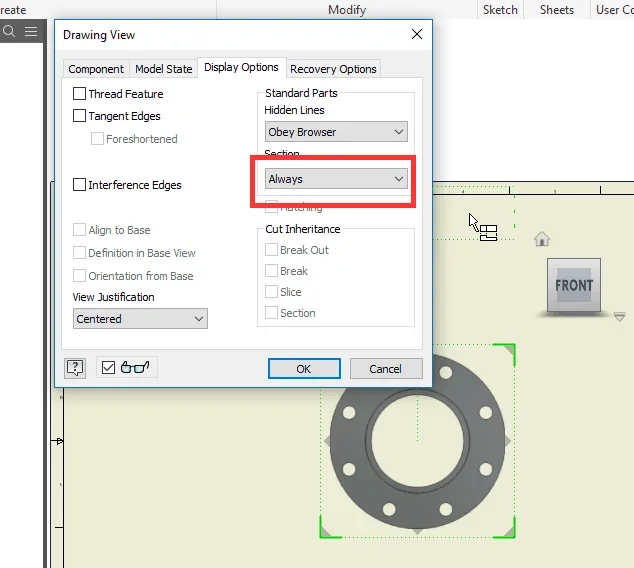Viewport: 634px width, 568px height.
Task: Click the flange drawing view preview
Action: click(x=417, y=441)
